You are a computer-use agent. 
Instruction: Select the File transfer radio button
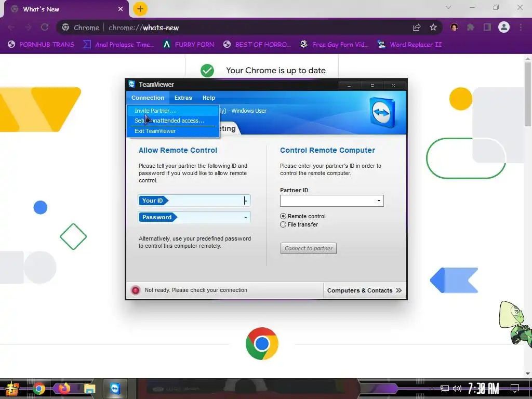click(x=283, y=224)
